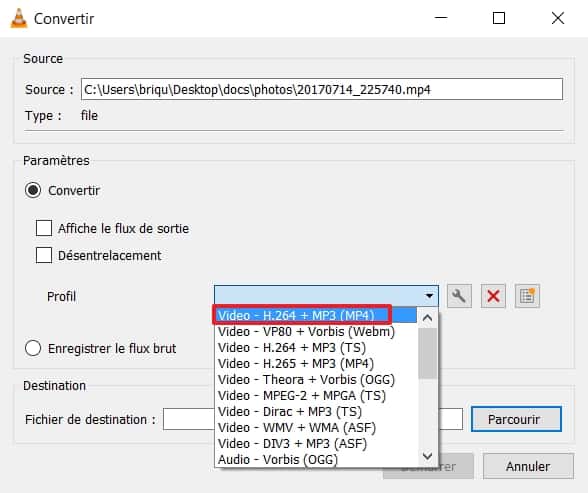Enable Affiche le flux de sortie checkbox
Image resolution: width=588 pixels, height=493 pixels.
coord(44,228)
